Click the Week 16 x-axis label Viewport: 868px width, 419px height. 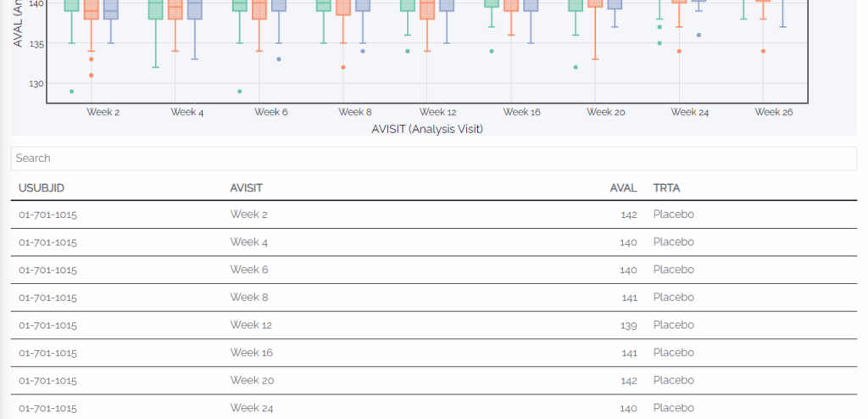point(521,112)
